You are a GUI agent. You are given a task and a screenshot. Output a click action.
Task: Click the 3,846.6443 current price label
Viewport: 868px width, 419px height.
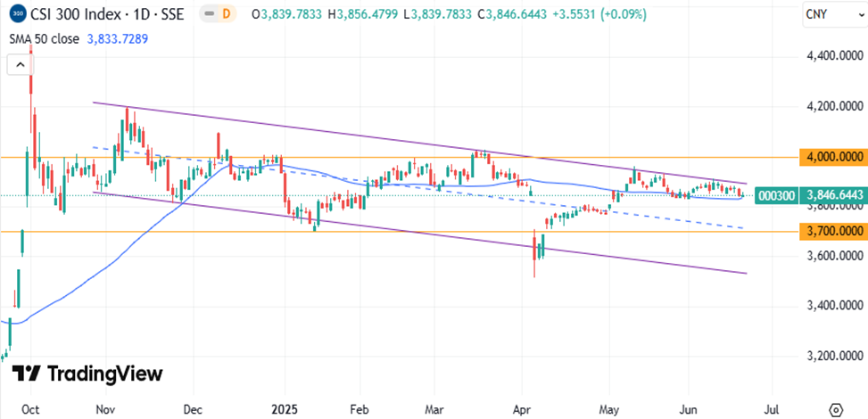point(833,194)
